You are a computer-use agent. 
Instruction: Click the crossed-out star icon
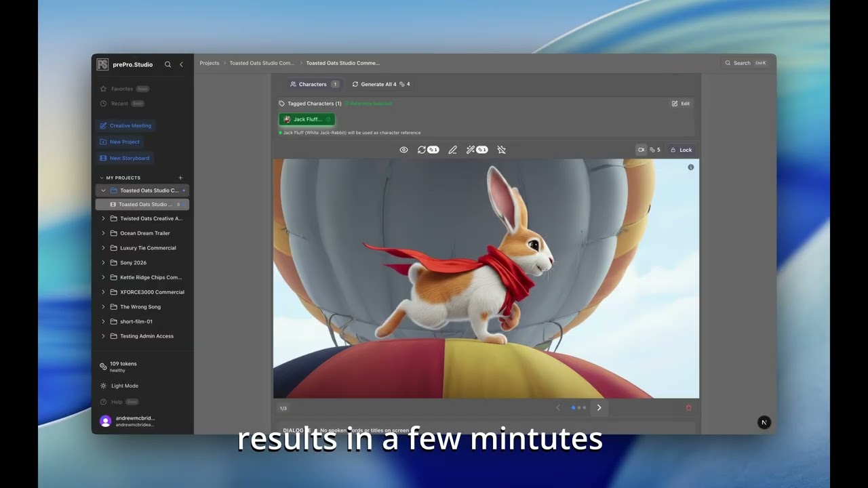coord(501,150)
